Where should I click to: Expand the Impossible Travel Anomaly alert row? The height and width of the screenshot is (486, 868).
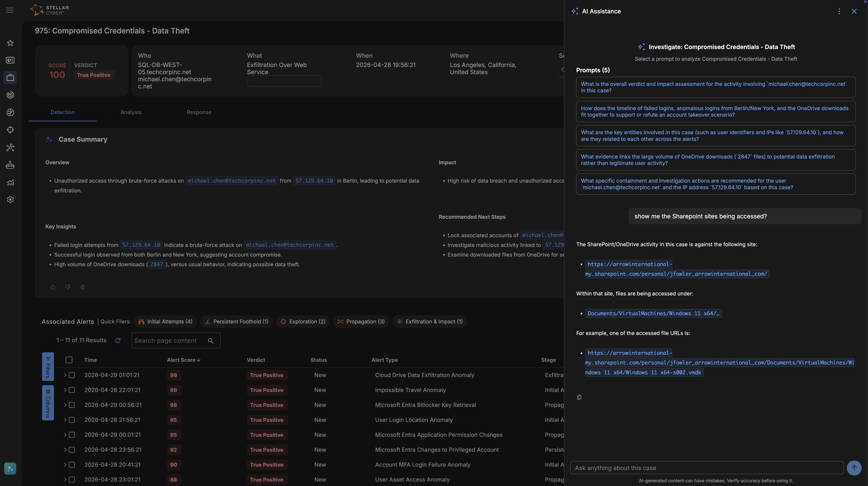coord(65,390)
